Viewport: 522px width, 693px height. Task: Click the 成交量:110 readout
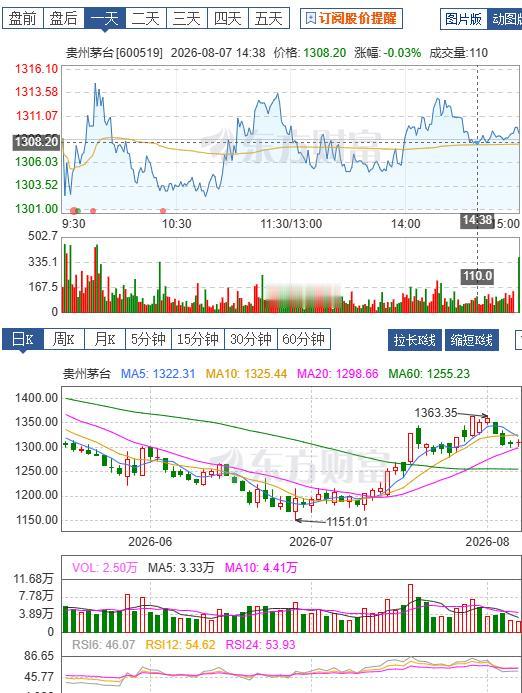458,53
